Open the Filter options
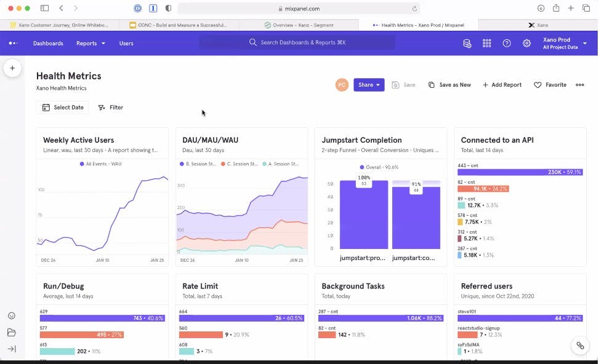This screenshot has height=364, width=599. pos(110,108)
